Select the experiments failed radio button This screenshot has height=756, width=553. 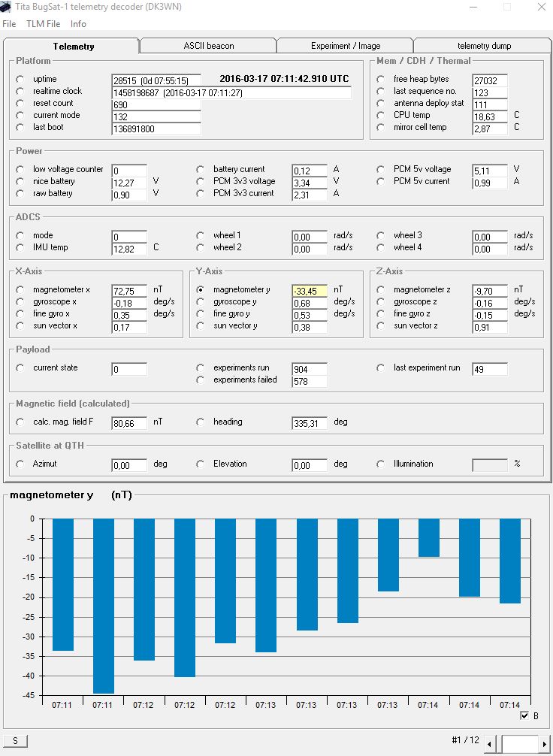point(200,380)
